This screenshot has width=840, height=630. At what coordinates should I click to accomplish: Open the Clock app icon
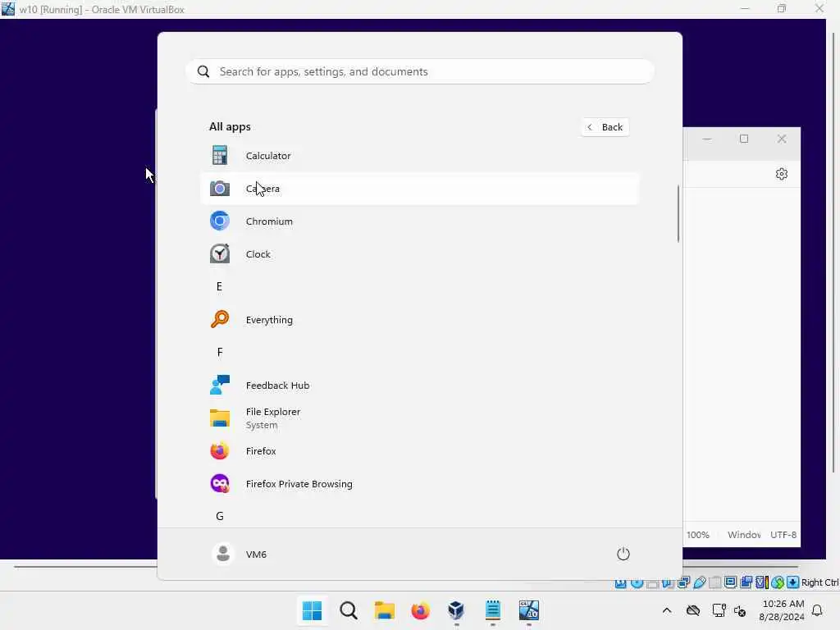click(220, 254)
